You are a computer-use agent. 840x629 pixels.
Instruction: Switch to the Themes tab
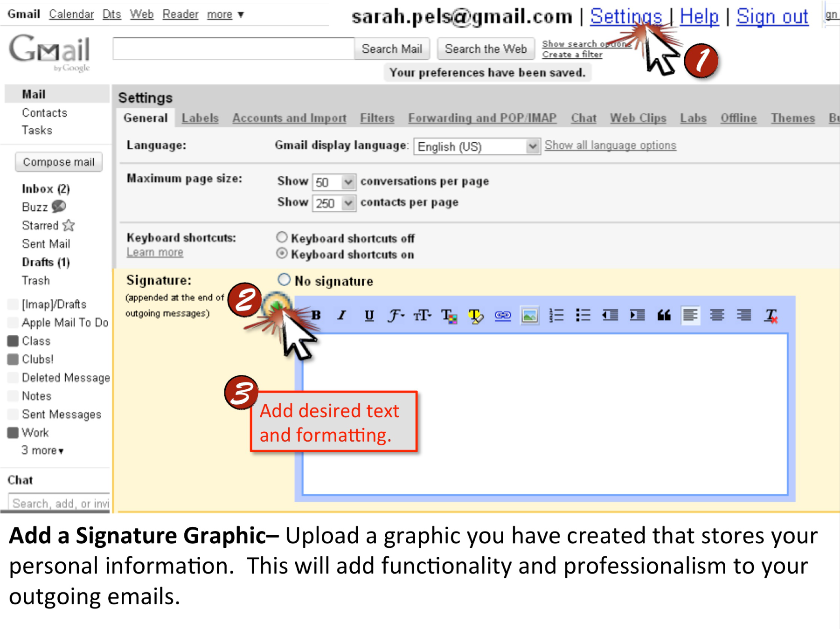point(792,118)
